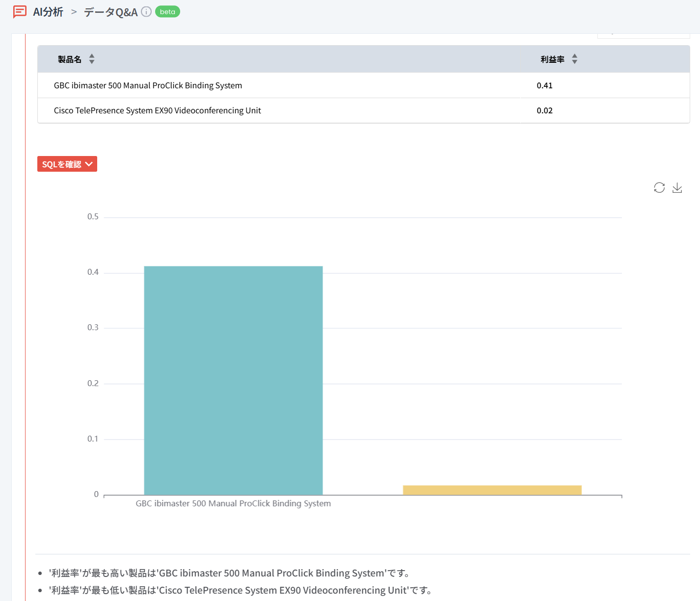
Task: Open the AI分析 breadcrumb link
Action: 48,12
